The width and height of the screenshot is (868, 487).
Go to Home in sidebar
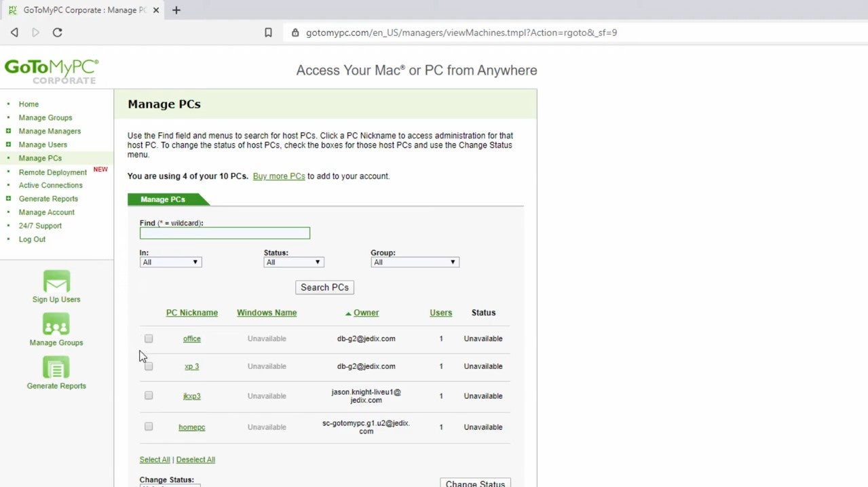(x=29, y=104)
